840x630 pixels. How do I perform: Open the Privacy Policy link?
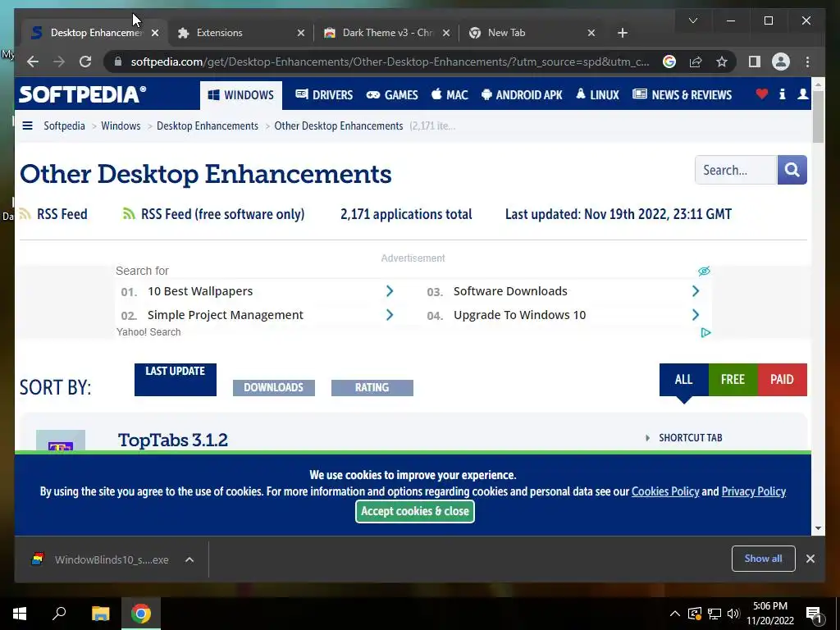754,491
